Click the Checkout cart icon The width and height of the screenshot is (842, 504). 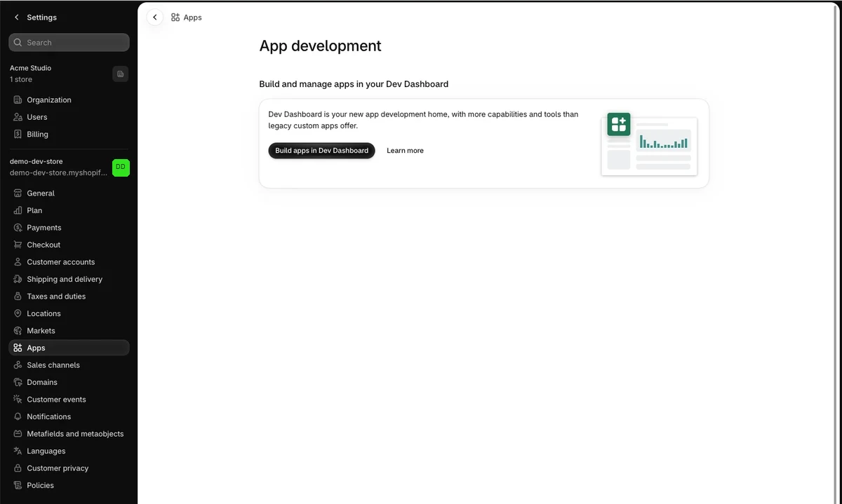pyautogui.click(x=18, y=245)
